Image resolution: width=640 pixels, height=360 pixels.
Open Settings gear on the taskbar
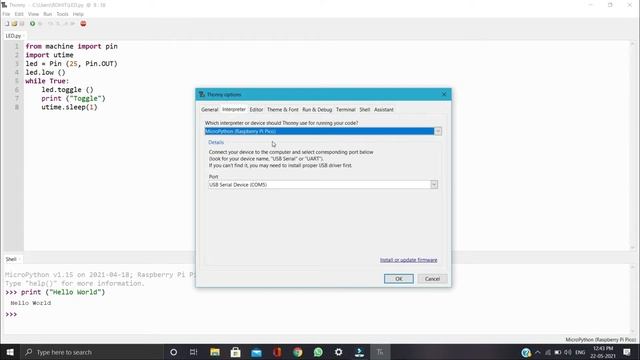point(338,352)
